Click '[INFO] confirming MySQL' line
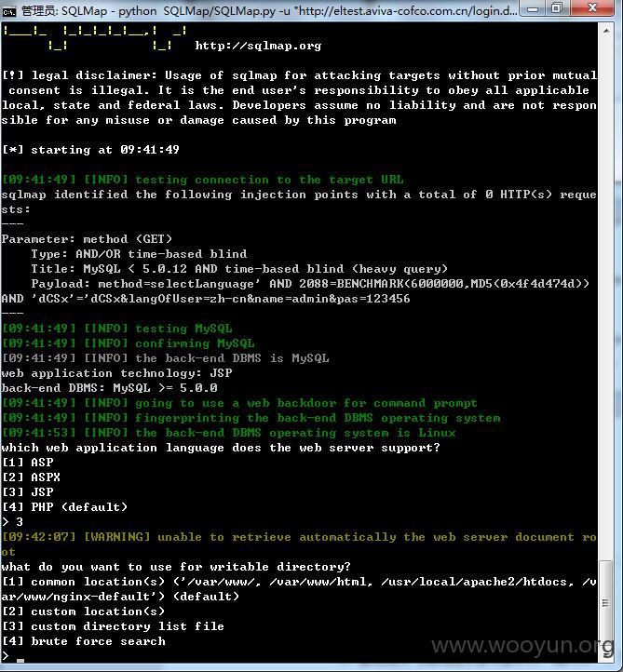Image resolution: width=623 pixels, height=672 pixels. tap(129, 343)
